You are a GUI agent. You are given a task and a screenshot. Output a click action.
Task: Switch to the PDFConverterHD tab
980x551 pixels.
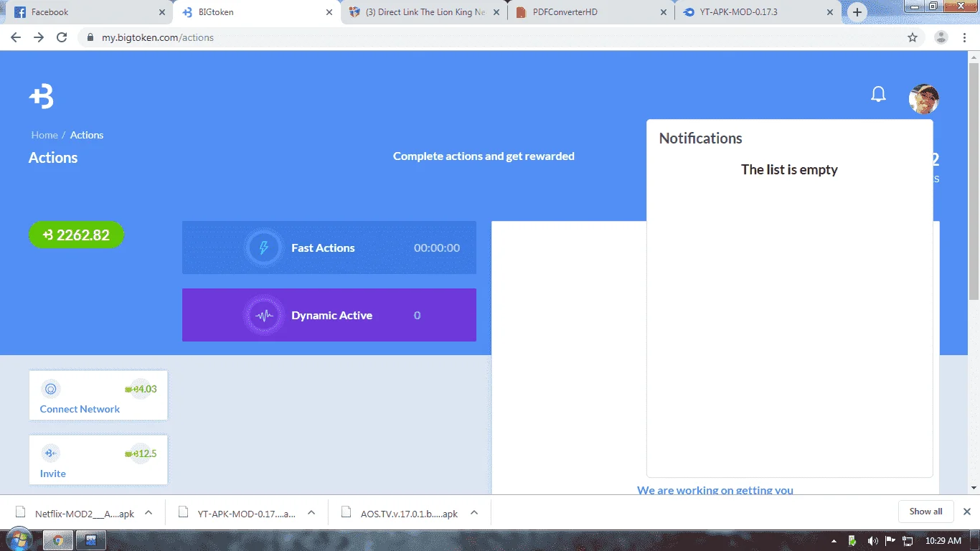point(592,12)
